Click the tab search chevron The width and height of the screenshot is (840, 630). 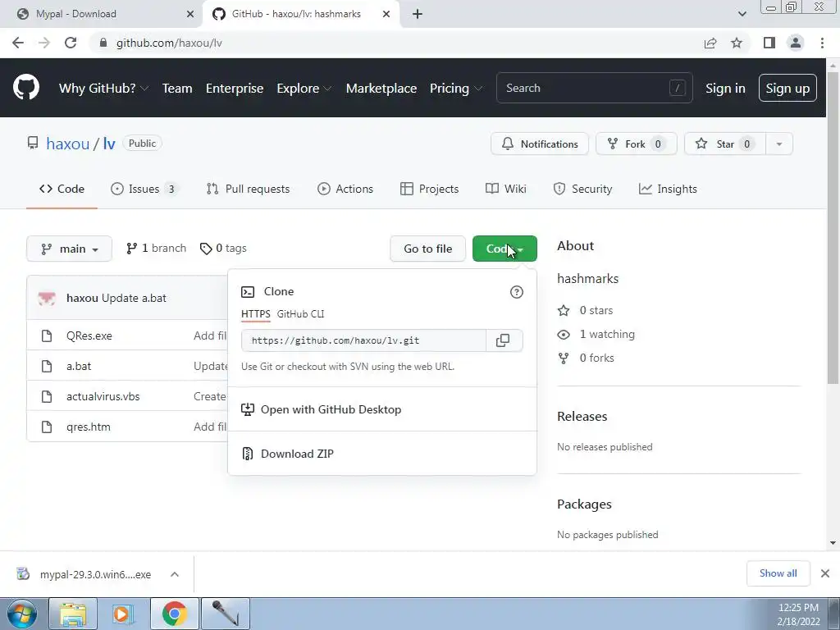(742, 14)
